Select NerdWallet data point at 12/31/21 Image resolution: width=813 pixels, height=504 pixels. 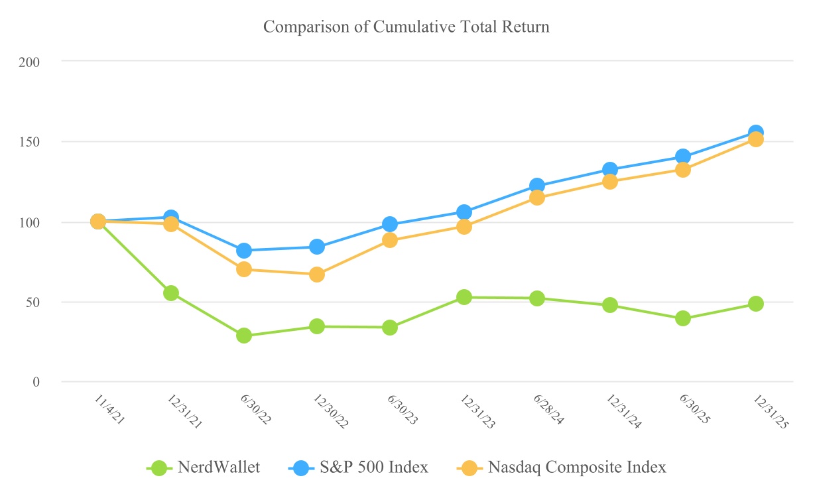click(171, 293)
